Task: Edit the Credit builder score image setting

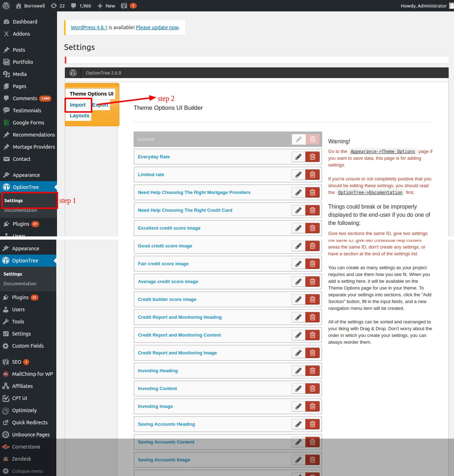Action: (298, 300)
